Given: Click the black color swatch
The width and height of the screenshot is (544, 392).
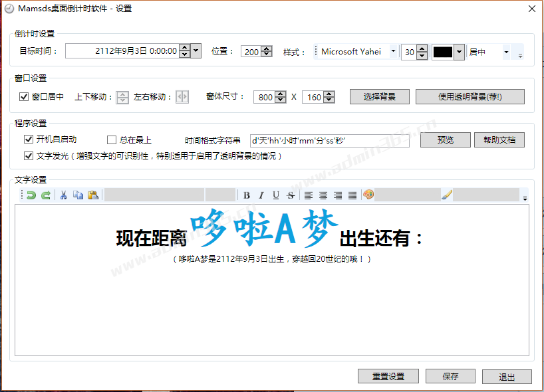Looking at the screenshot, I should pos(443,52).
